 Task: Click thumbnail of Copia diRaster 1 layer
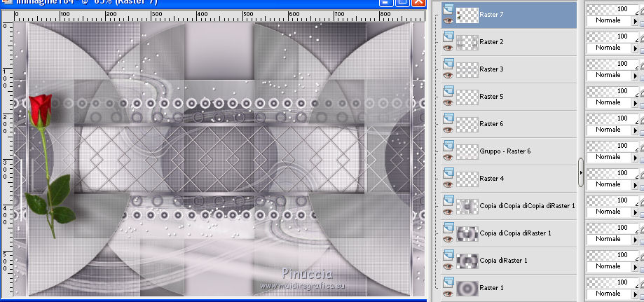467,261
